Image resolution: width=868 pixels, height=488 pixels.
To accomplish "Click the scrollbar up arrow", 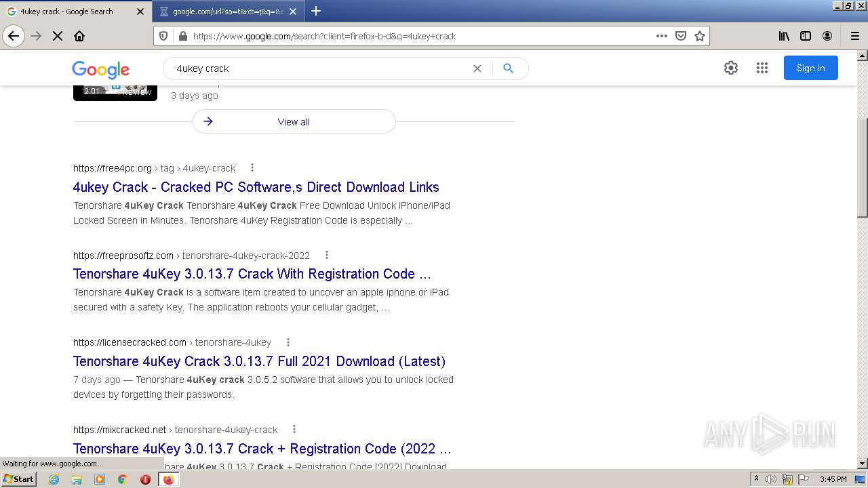I will [x=863, y=56].
